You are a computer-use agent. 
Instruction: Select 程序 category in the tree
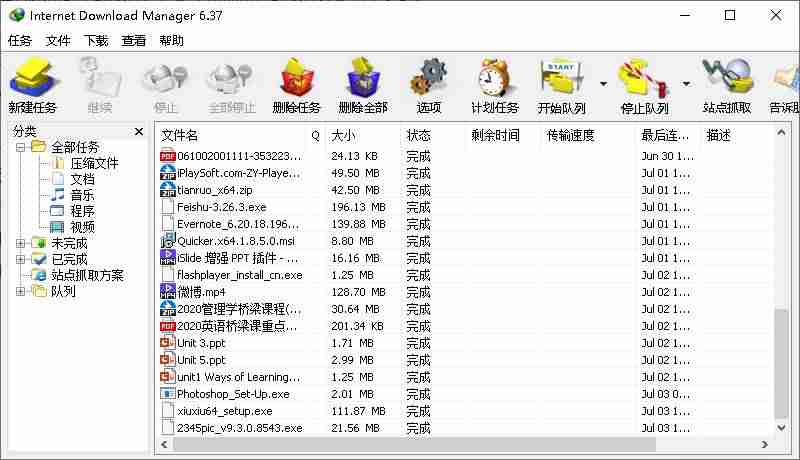pyautogui.click(x=82, y=211)
